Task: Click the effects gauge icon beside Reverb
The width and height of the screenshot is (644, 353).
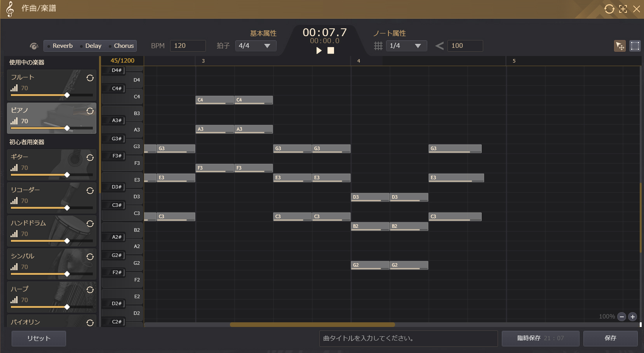Action: pyautogui.click(x=34, y=46)
